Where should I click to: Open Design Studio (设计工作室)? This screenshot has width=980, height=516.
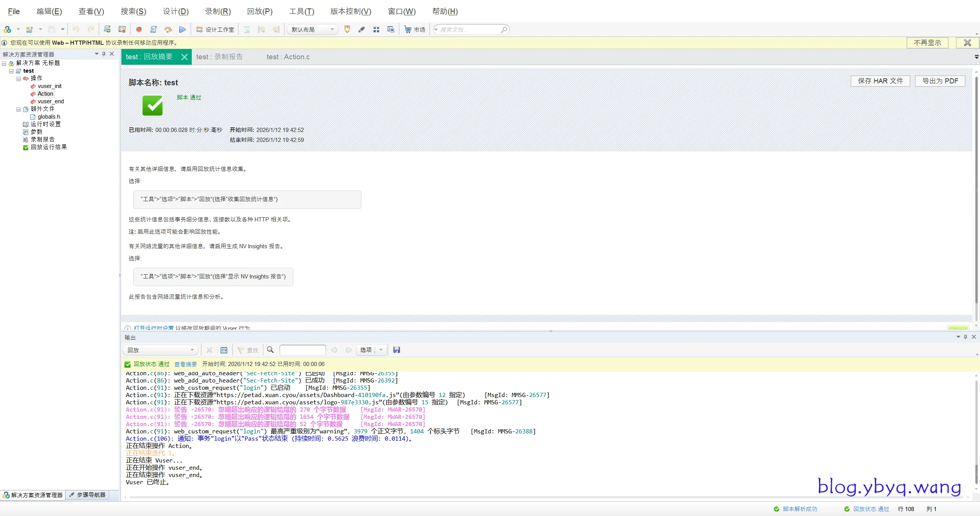tap(215, 29)
